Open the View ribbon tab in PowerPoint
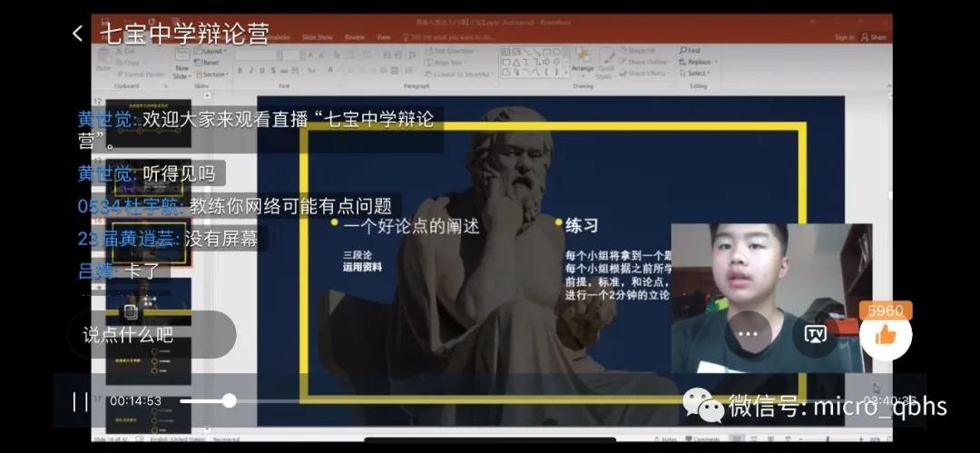Image resolution: width=980 pixels, height=453 pixels. coord(383,37)
